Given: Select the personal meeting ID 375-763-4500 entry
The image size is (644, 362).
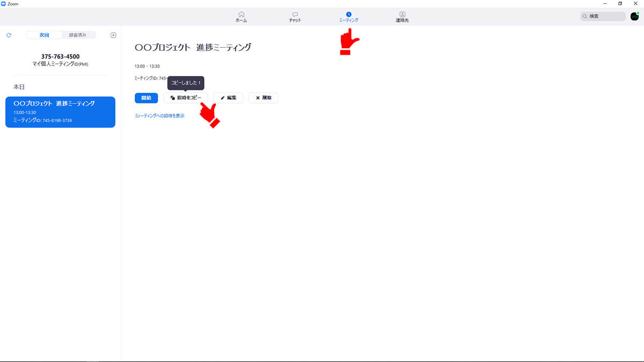Looking at the screenshot, I should (x=60, y=60).
